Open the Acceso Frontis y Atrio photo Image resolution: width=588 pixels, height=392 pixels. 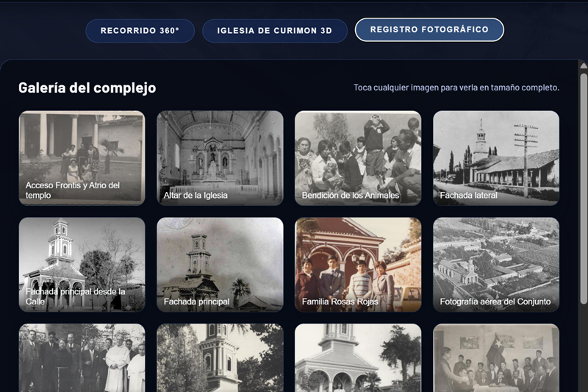(x=82, y=157)
